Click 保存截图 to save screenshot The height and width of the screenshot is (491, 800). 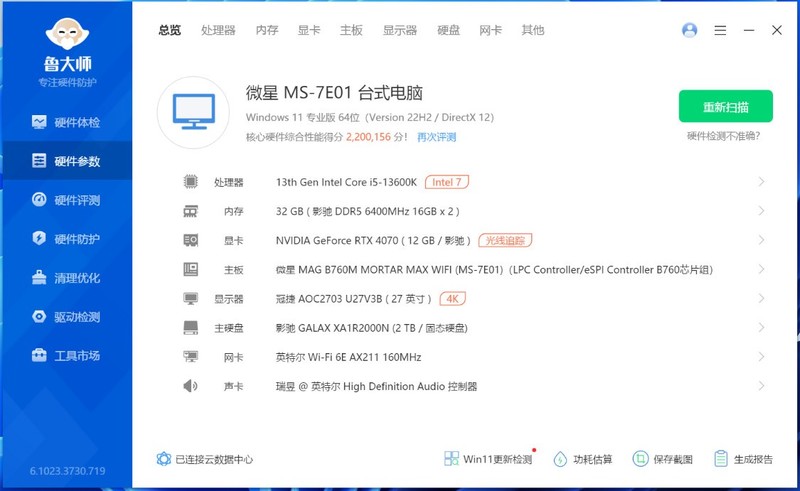click(x=663, y=459)
